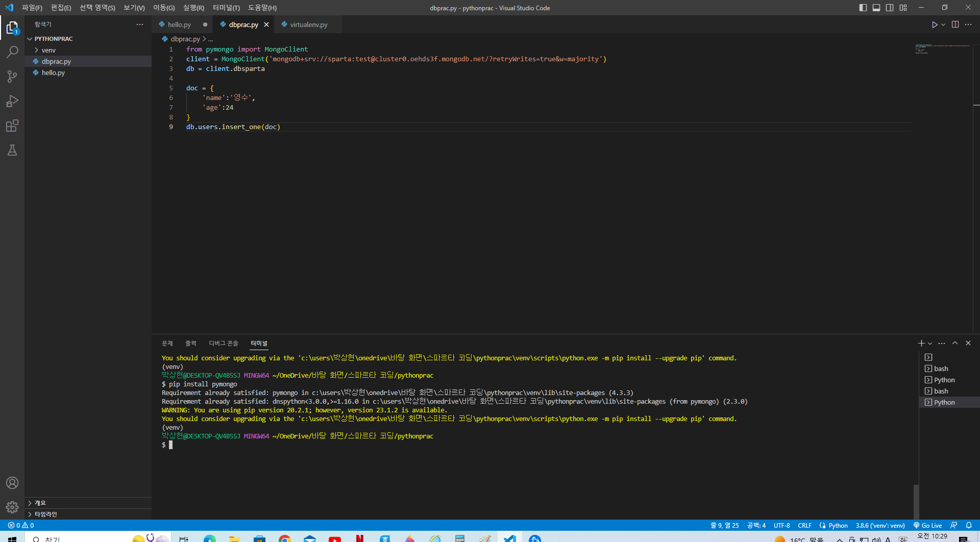Open the 보기(V) menu

click(134, 8)
